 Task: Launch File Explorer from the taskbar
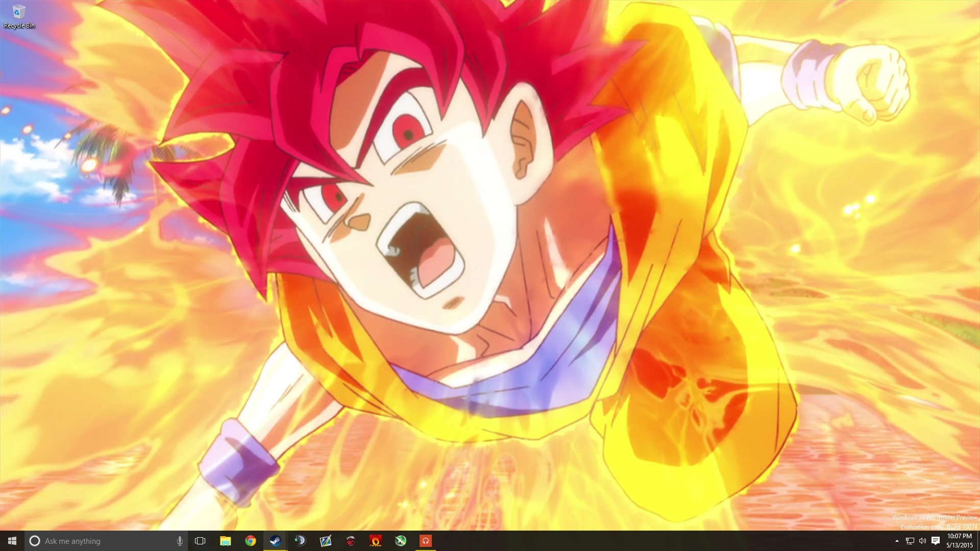pos(225,541)
